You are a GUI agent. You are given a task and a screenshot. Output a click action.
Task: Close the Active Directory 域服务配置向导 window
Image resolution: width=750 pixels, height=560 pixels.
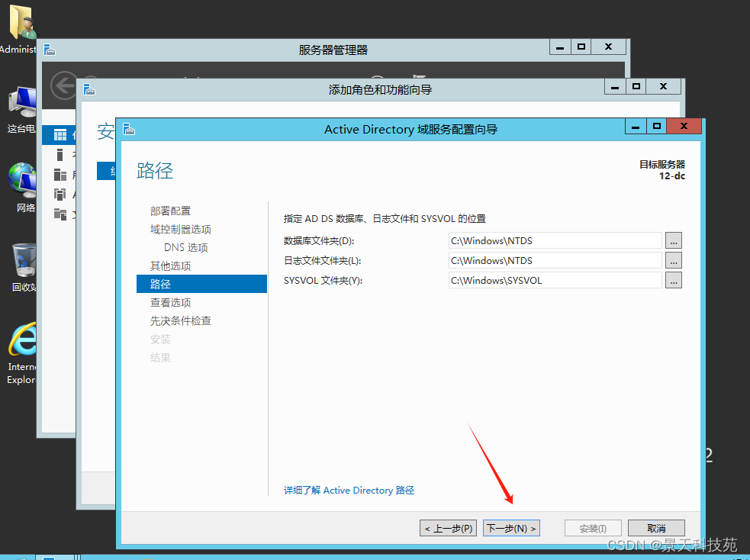coord(684,126)
